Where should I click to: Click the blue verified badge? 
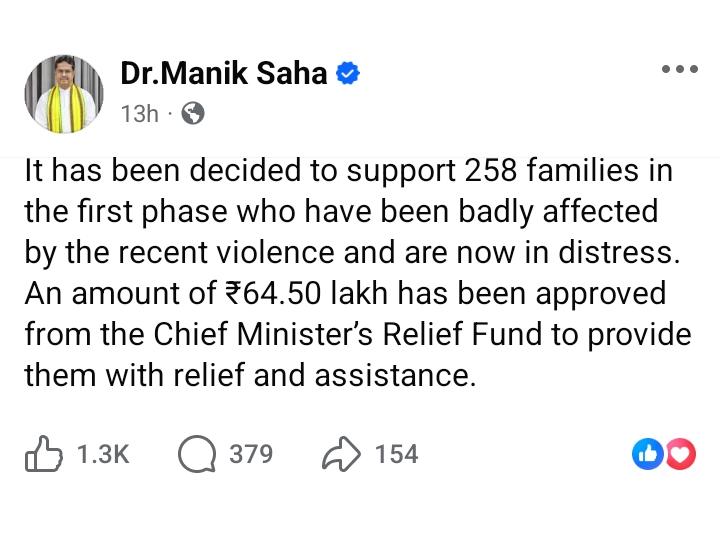(x=347, y=74)
